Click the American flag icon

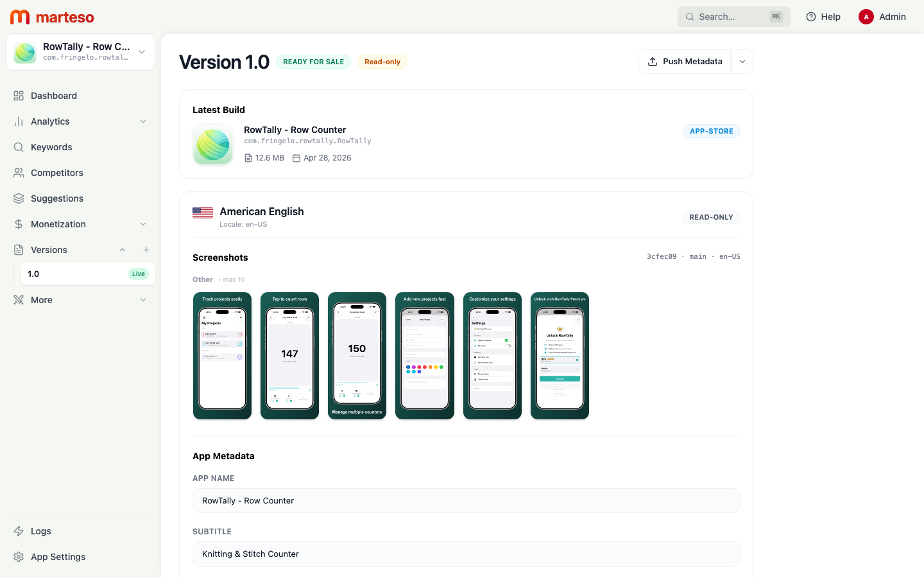[203, 213]
